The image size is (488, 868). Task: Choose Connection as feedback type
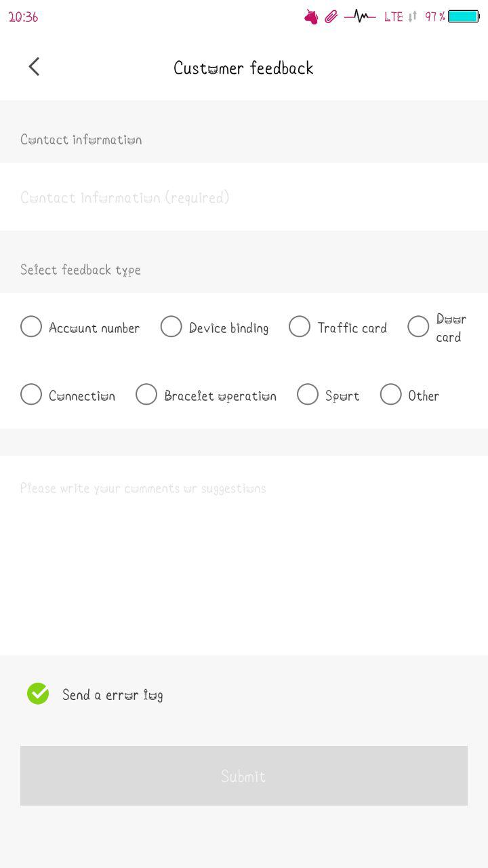click(31, 395)
